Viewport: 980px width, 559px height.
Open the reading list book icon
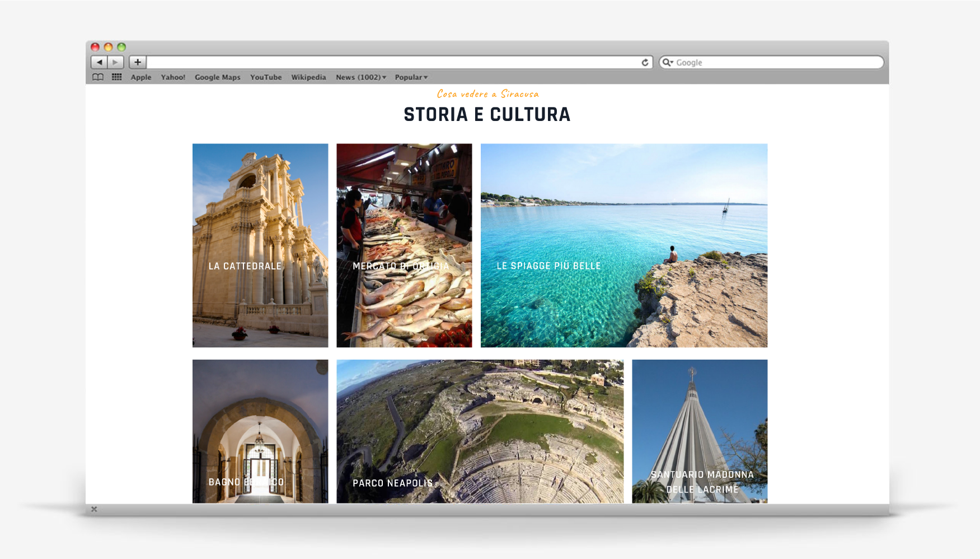point(98,77)
